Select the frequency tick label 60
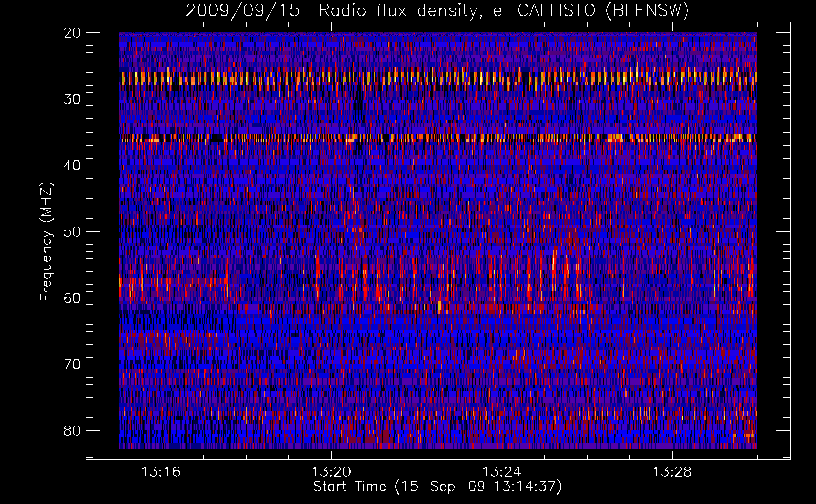Screen dimensions: 816x504 tap(73, 298)
